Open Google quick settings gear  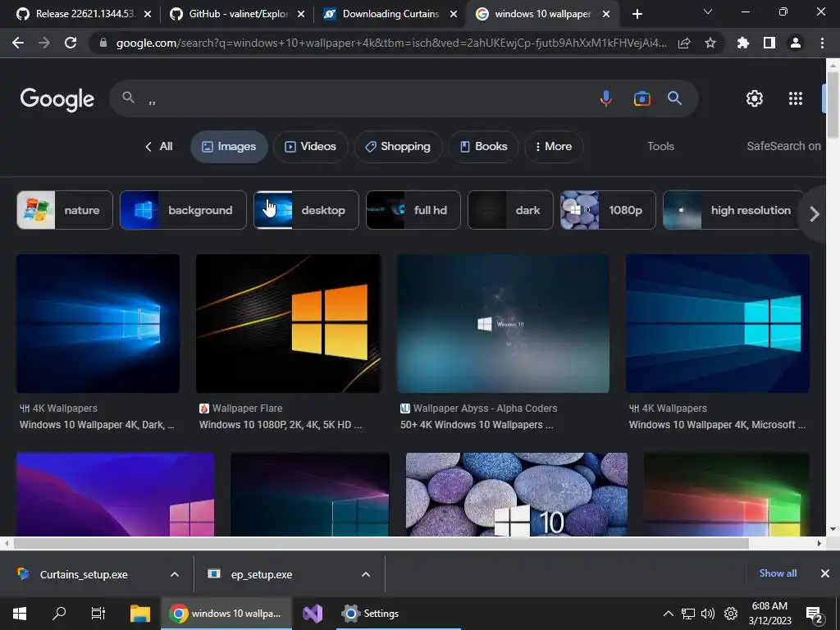(x=755, y=98)
